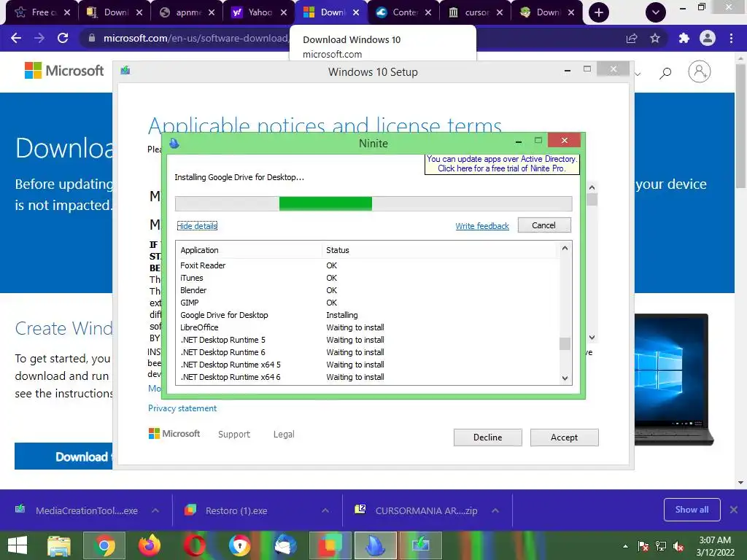Click Write feedback link
747x560 pixels.
[482, 226]
